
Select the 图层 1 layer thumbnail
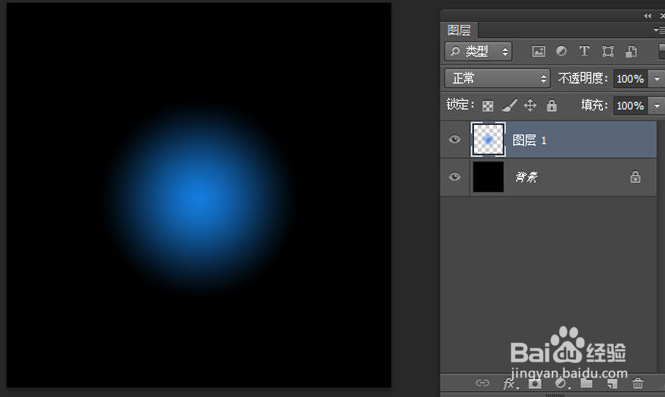(x=488, y=139)
